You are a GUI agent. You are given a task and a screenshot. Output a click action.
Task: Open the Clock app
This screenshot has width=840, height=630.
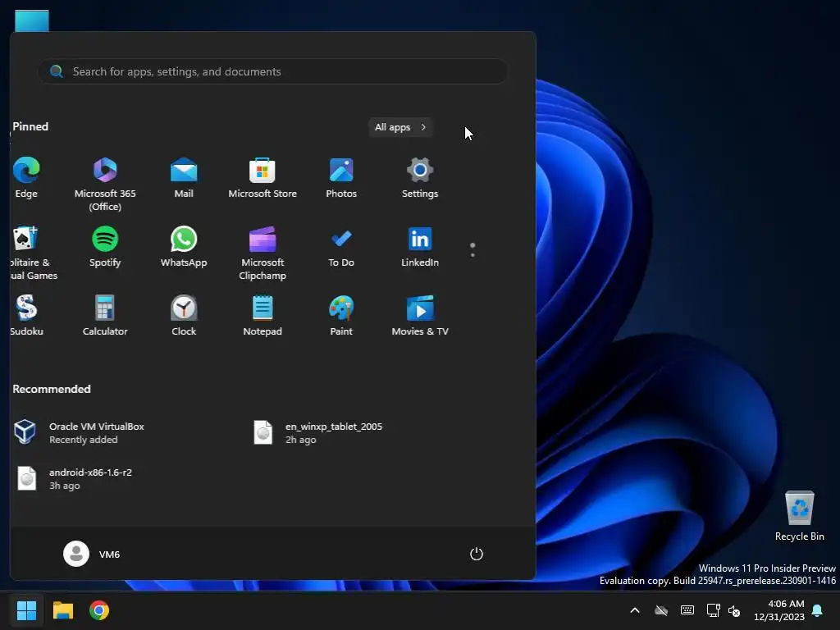(x=184, y=316)
